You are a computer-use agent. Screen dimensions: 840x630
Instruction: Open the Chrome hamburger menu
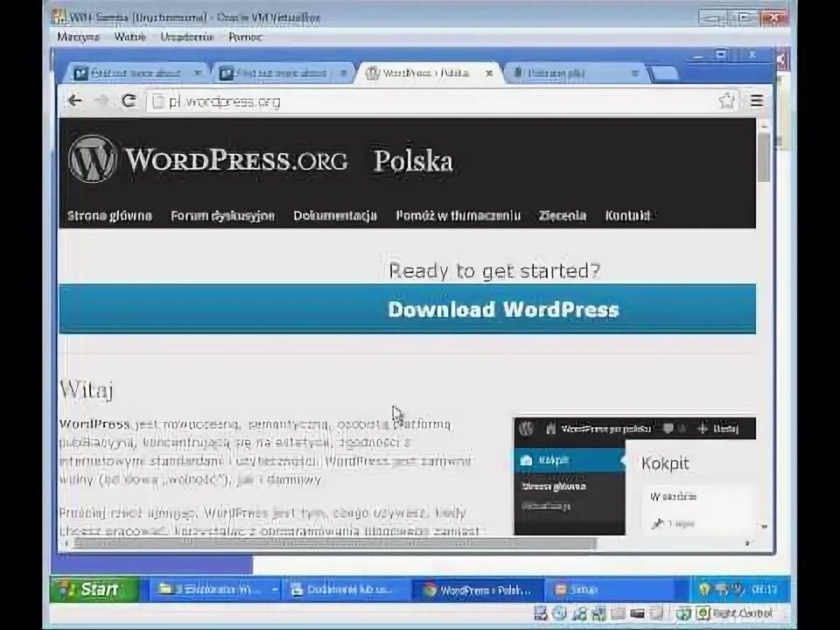(756, 100)
